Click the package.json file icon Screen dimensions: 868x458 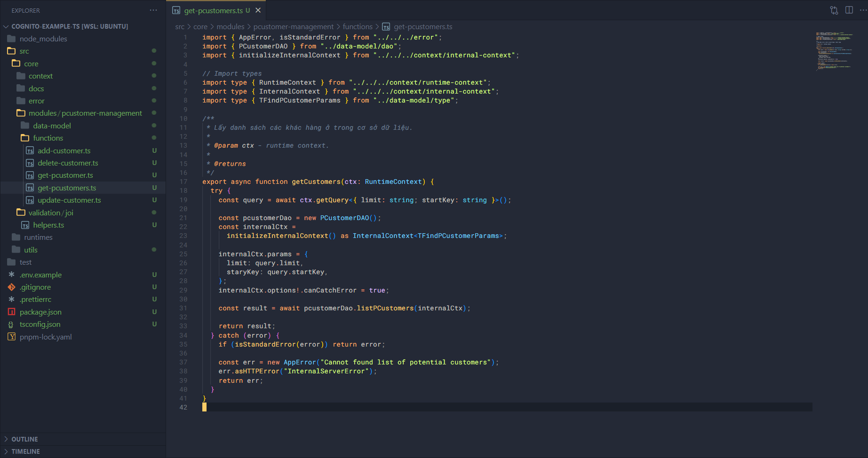[12, 312]
